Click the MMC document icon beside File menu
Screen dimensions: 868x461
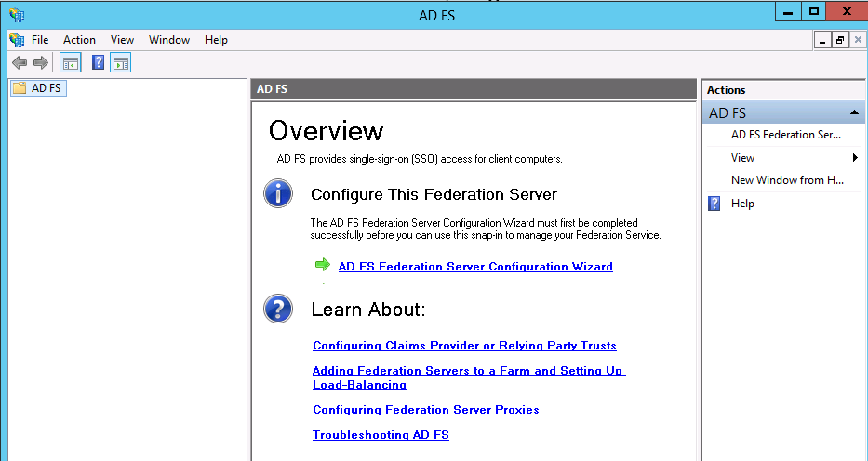tap(17, 40)
